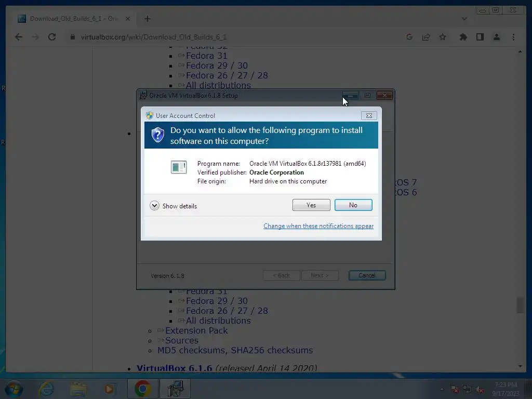Go back in Chrome browser

(x=19, y=37)
